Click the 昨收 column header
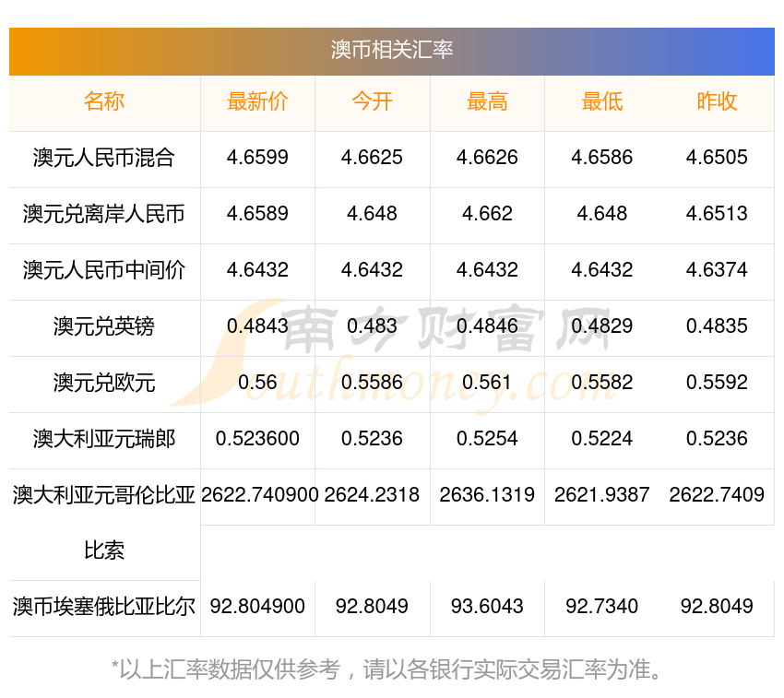The width and height of the screenshot is (784, 698). [x=717, y=101]
